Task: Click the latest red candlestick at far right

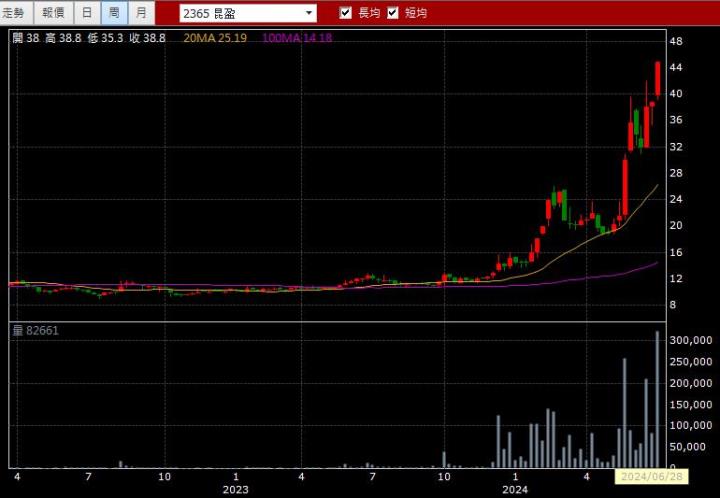Action: tap(657, 78)
